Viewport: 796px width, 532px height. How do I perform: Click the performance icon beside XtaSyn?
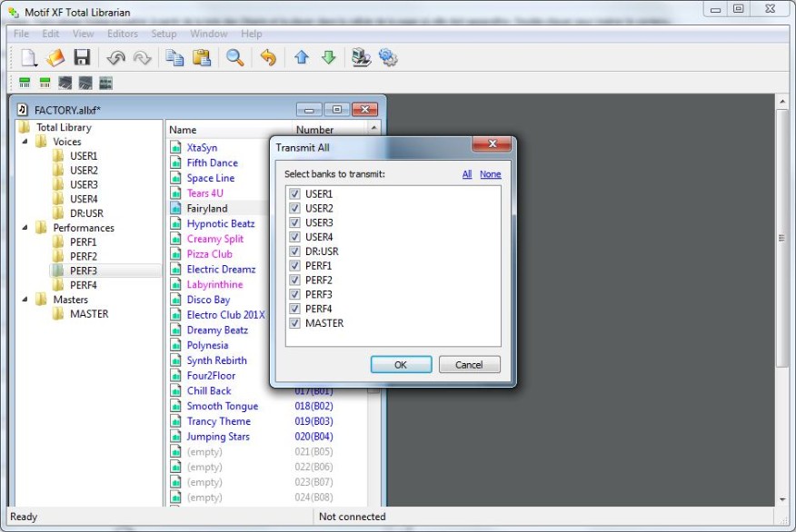tap(175, 148)
